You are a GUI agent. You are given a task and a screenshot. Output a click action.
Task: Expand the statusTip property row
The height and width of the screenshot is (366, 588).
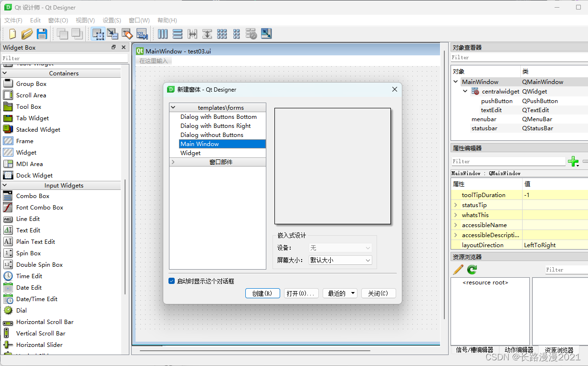coord(456,205)
